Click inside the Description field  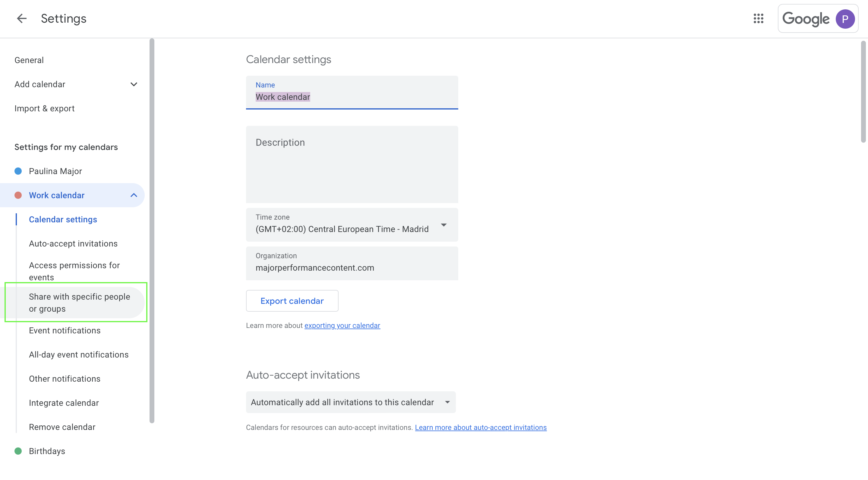point(352,164)
